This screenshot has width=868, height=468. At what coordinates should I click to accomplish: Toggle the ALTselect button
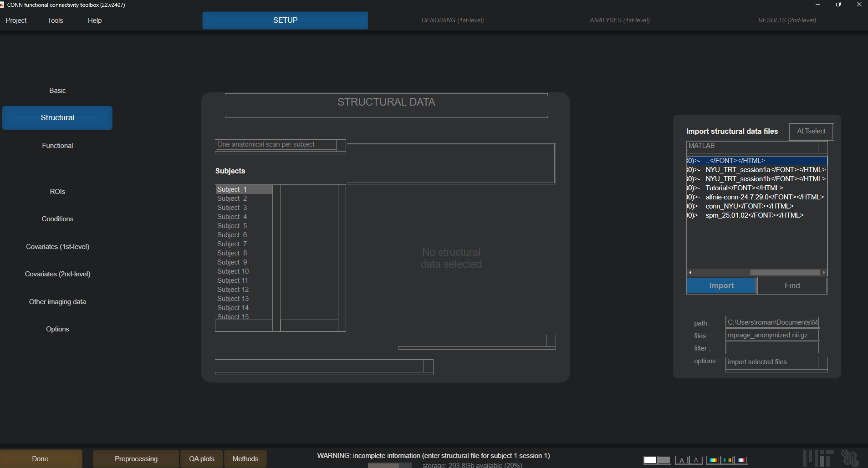(811, 131)
